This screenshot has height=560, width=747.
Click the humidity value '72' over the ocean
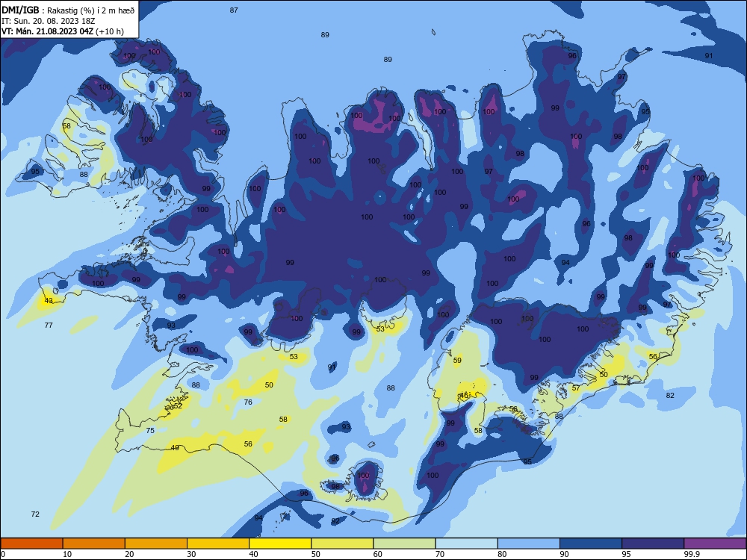(35, 514)
